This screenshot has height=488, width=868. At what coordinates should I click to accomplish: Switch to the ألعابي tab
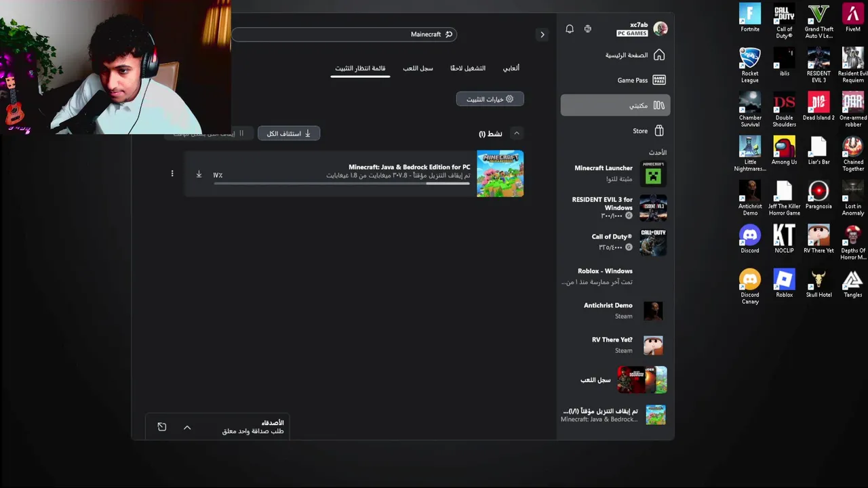coord(511,68)
